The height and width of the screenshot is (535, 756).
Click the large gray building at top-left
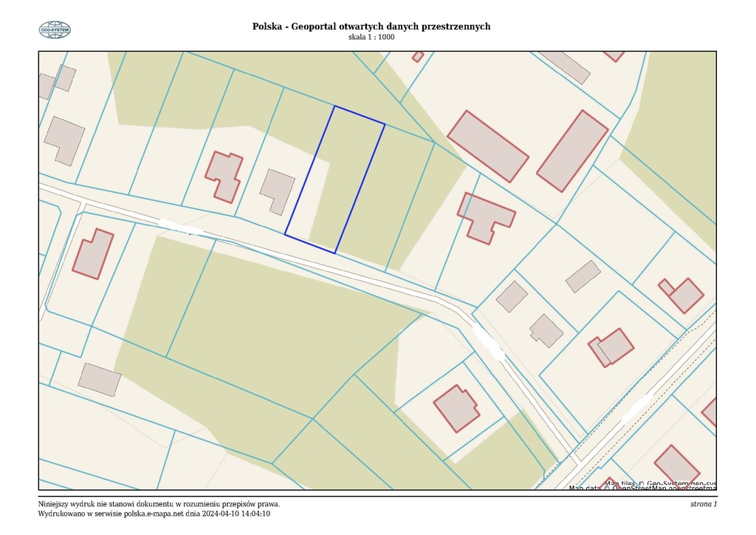[x=64, y=139]
